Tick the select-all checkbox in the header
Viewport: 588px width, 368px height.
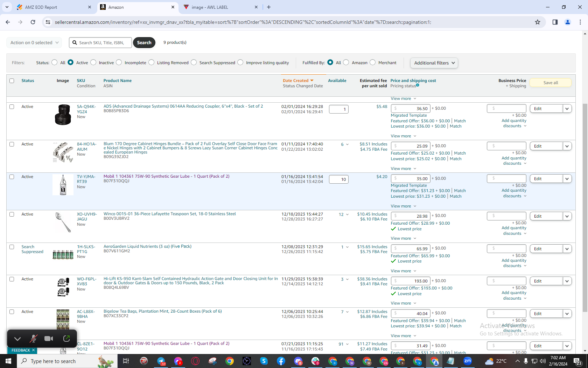(x=12, y=81)
